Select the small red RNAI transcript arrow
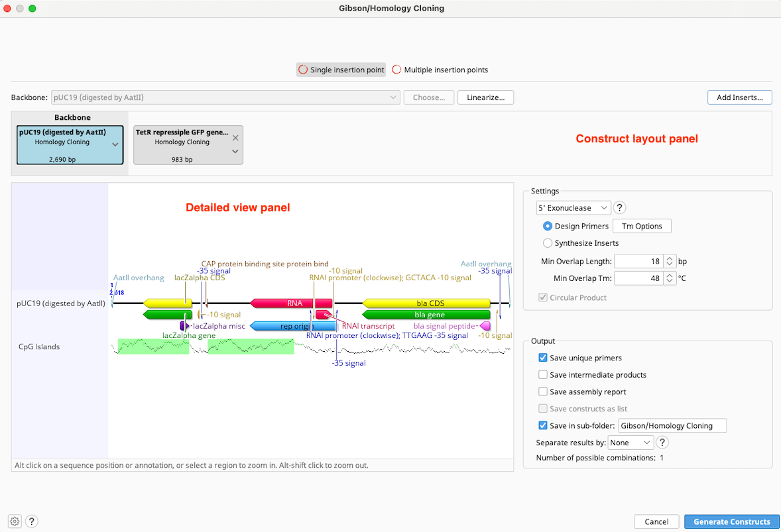 323,315
